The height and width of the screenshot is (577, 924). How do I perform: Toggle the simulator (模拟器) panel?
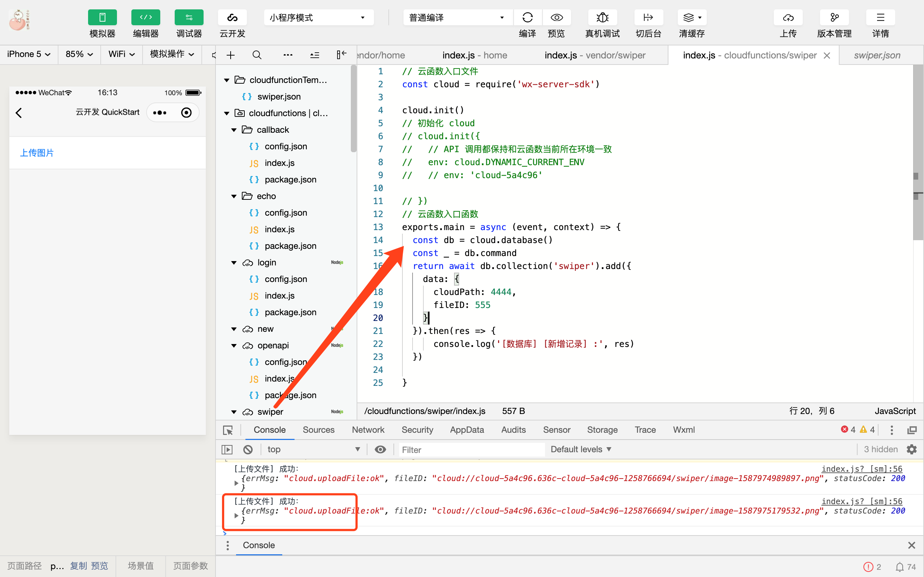tap(102, 18)
